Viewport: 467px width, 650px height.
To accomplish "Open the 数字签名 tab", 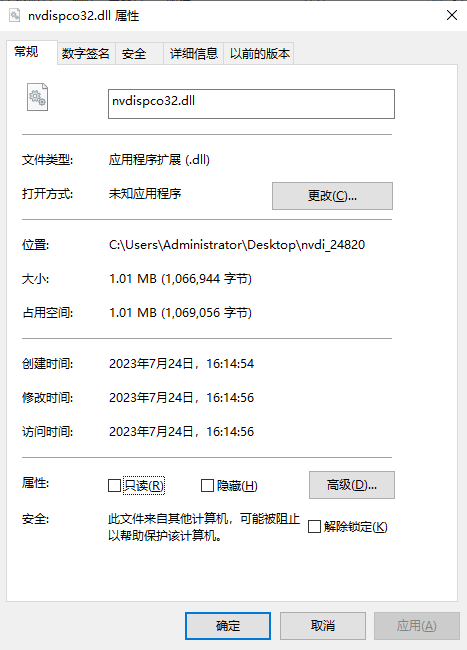I will pos(86,53).
